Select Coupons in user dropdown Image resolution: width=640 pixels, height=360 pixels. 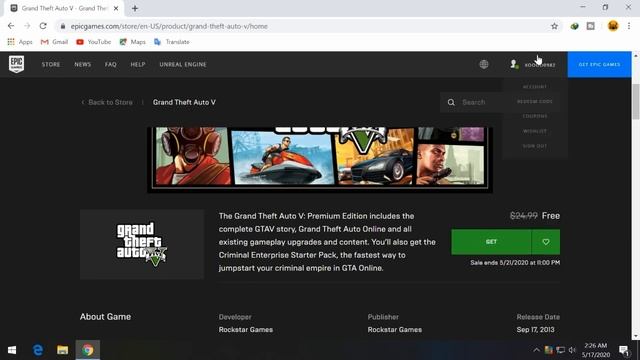(535, 116)
